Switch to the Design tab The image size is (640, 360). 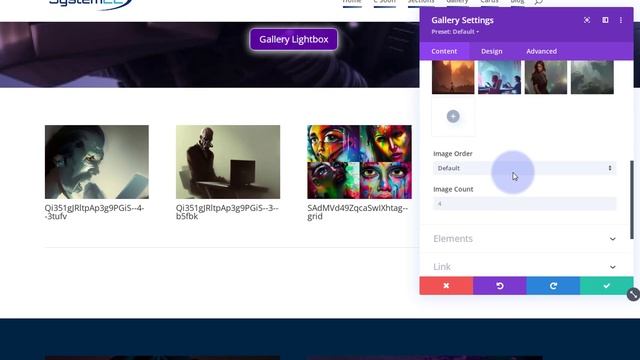491,51
